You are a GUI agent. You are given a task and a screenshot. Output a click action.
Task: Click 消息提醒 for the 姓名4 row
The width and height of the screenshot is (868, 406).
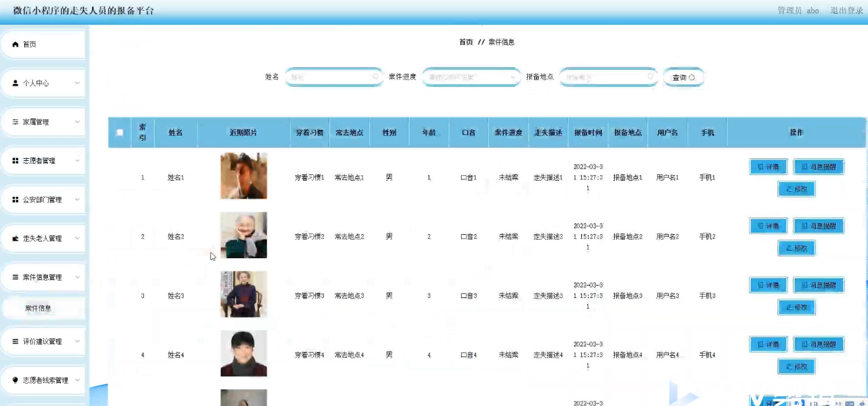coord(819,344)
